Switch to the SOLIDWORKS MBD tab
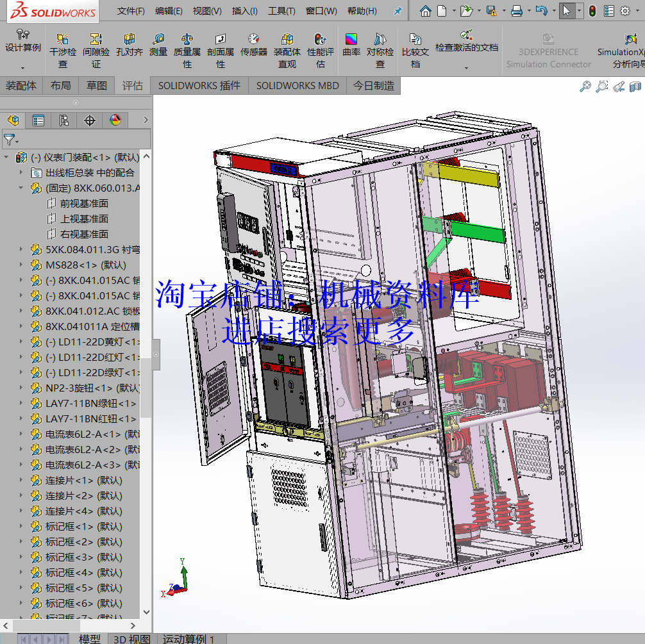 tap(297, 85)
